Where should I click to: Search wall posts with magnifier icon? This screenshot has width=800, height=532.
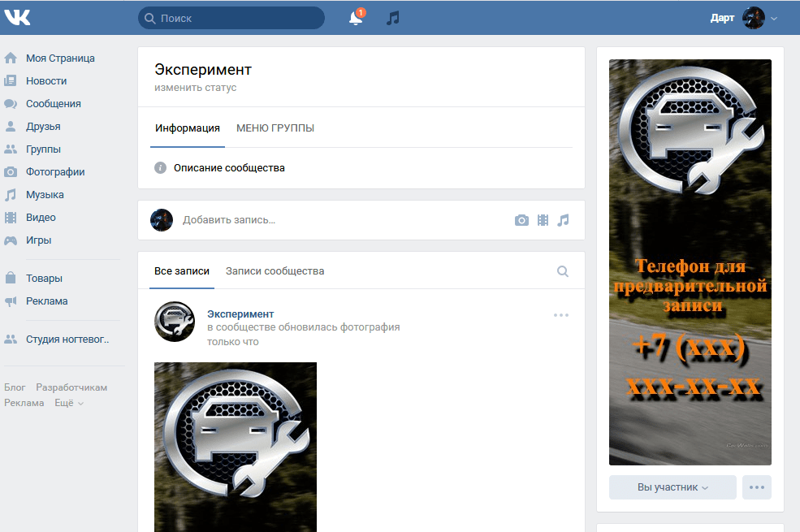pos(563,271)
